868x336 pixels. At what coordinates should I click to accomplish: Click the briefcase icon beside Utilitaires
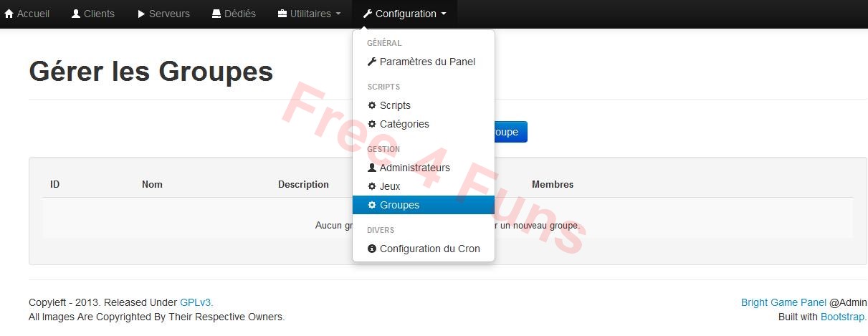pos(282,14)
